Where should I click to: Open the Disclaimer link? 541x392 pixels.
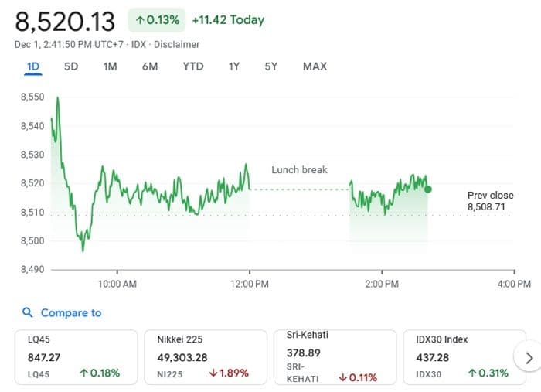[177, 45]
